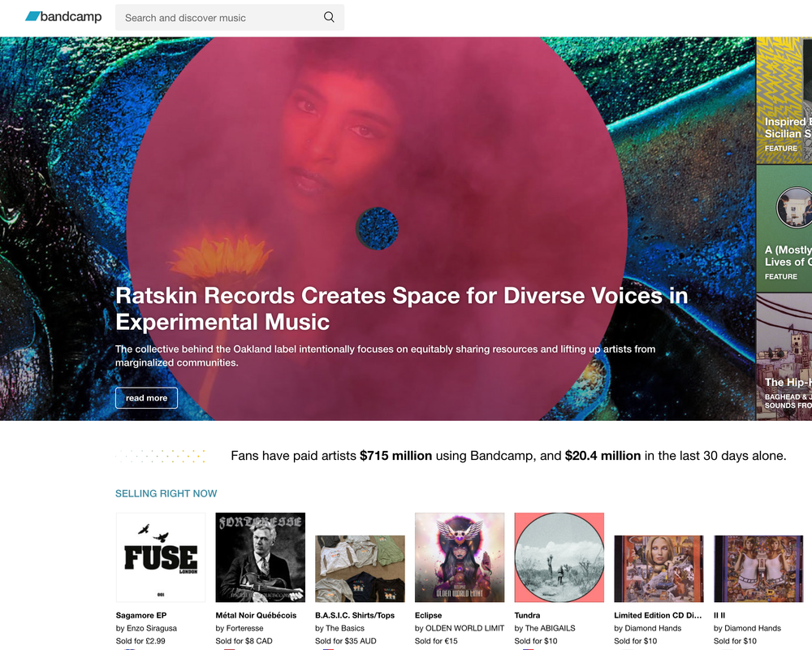This screenshot has width=812, height=650.
Task: Click the $20.4 million figure
Action: (603, 456)
